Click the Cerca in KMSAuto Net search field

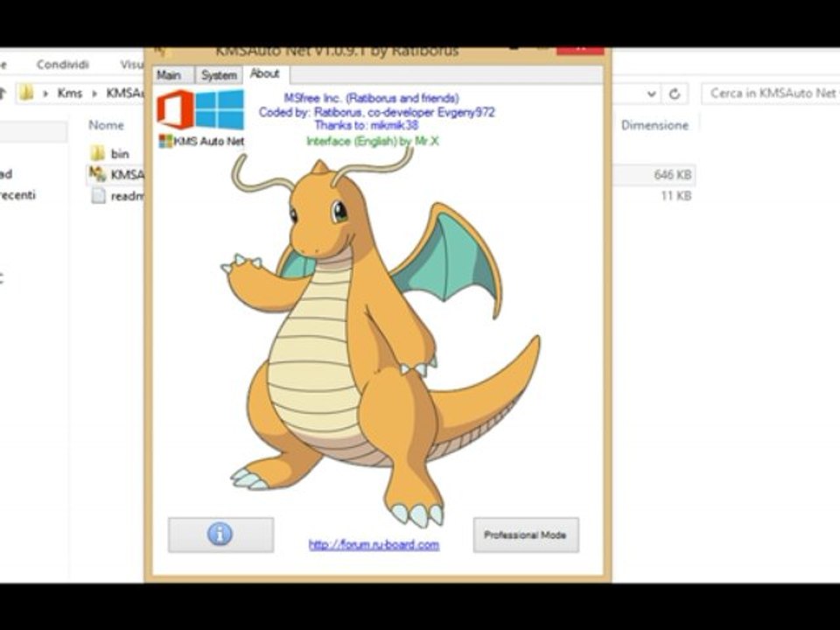[x=770, y=94]
